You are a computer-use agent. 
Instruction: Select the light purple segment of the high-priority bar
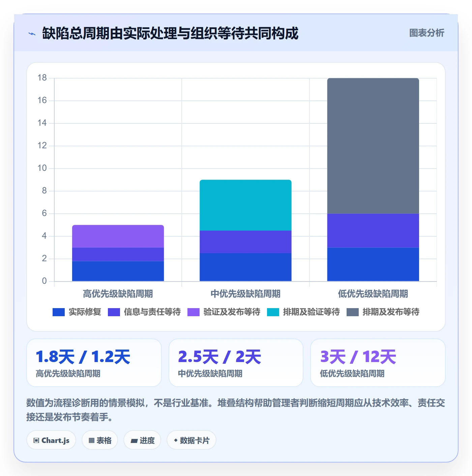tap(118, 236)
